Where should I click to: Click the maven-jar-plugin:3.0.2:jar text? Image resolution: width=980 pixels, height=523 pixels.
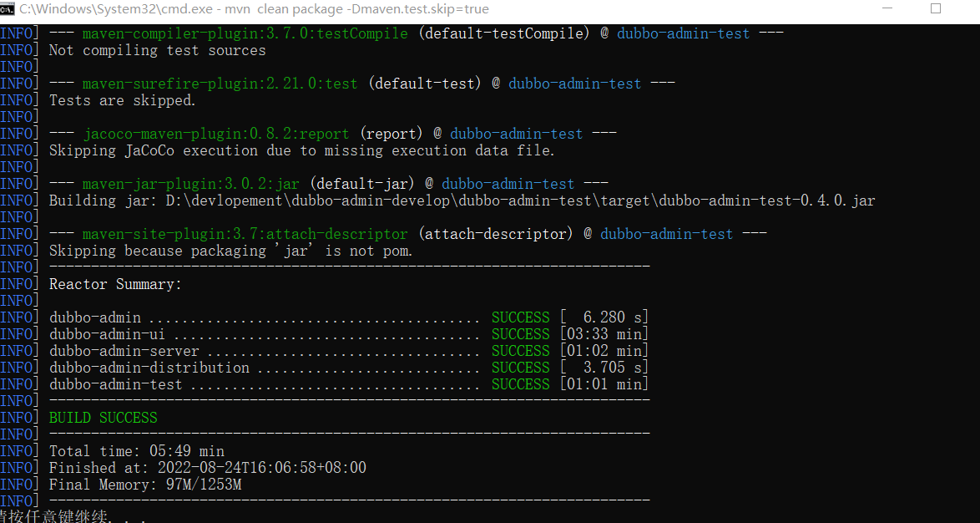[190, 184]
